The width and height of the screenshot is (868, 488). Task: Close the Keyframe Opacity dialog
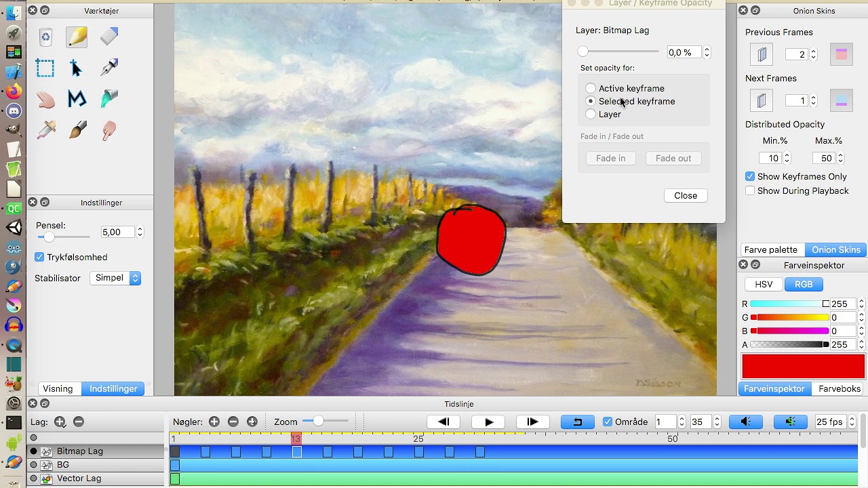(686, 195)
